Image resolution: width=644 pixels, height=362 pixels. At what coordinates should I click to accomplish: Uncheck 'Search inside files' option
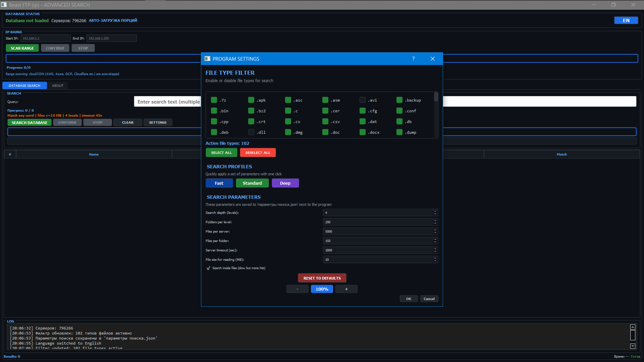[208, 268]
